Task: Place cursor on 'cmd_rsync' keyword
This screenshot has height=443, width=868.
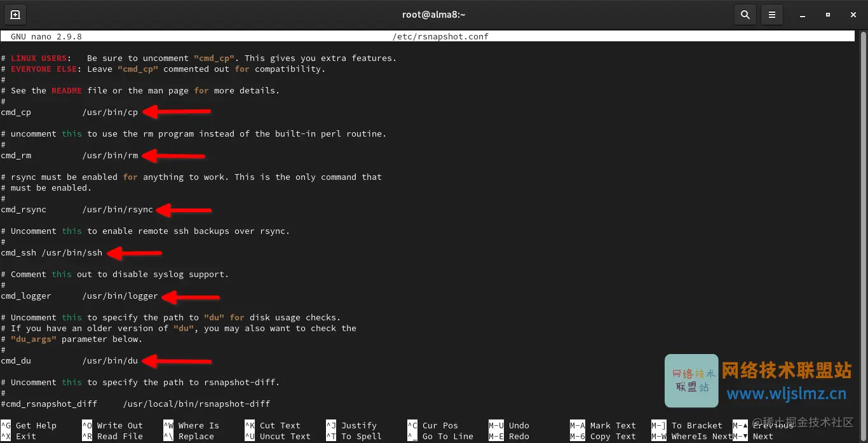Action: [24, 209]
